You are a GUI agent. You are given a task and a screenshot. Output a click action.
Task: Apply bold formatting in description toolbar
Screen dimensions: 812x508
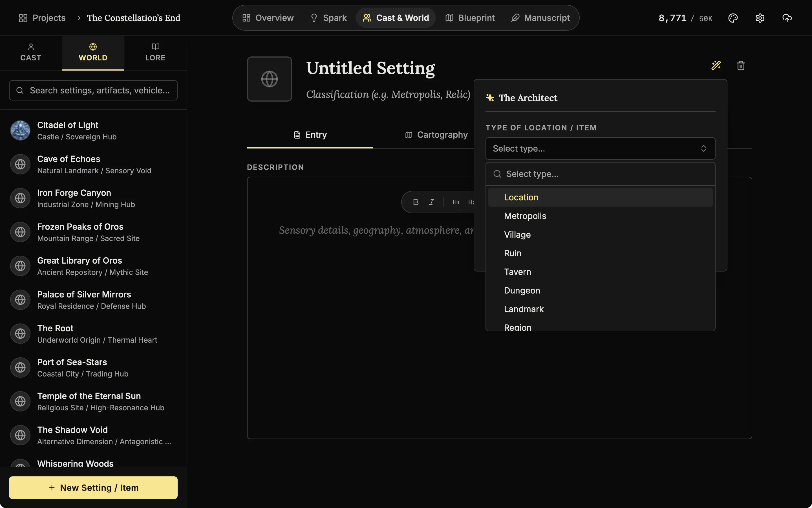coord(416,202)
